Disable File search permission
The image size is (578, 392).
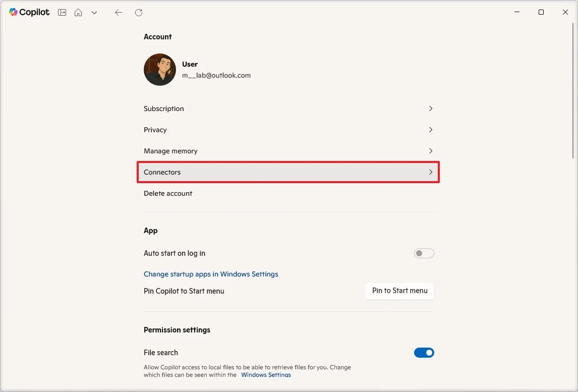point(424,352)
